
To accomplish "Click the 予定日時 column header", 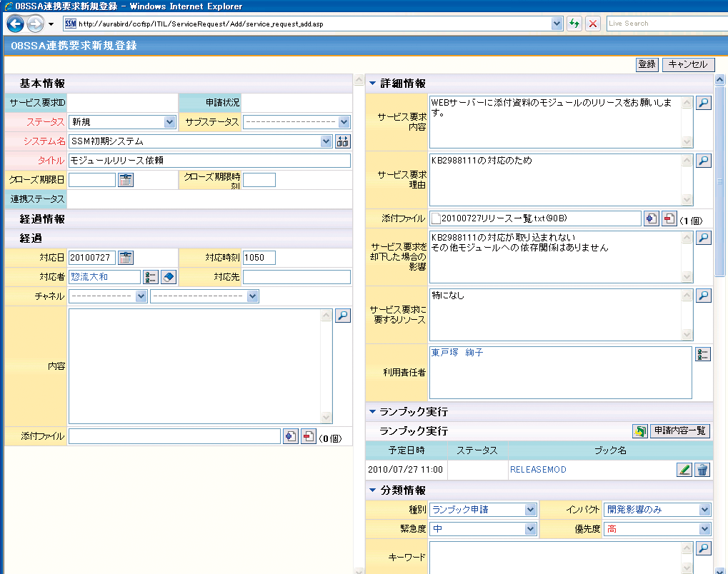I will click(x=407, y=450).
